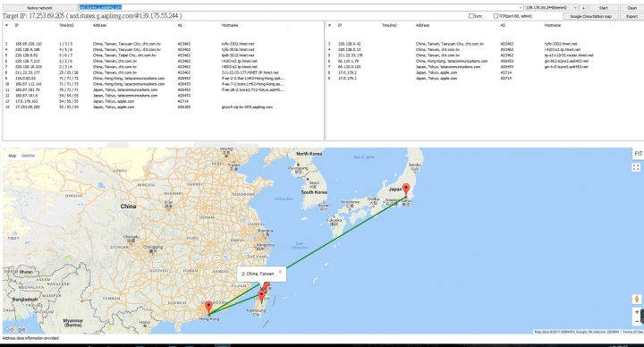The height and width of the screenshot is (347, 644).
Task: Click the Hong Kong map pin
Action: coord(208,307)
